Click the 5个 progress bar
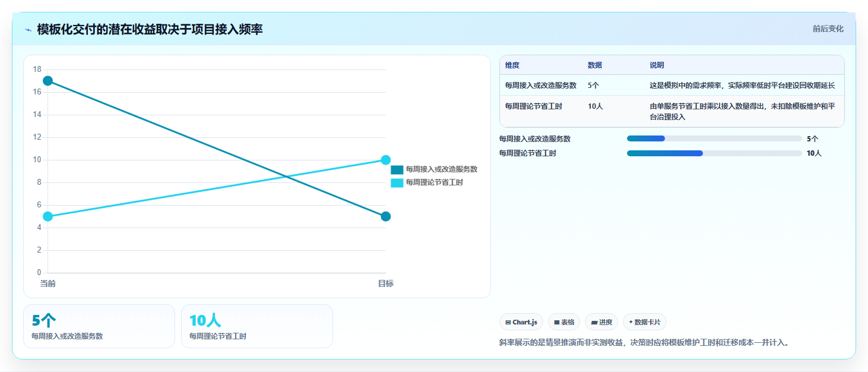Screen dimensions: 868x372 [714, 138]
